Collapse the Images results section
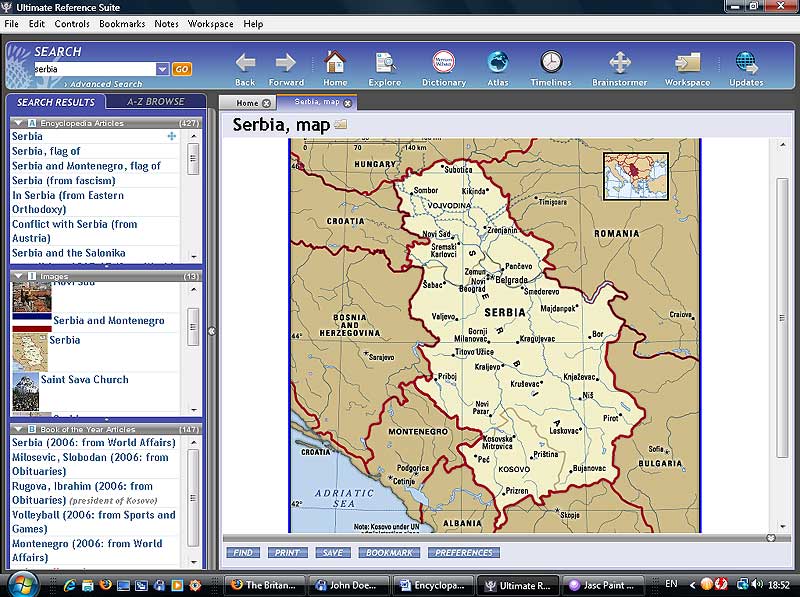The width and height of the screenshot is (800, 597). 18,276
